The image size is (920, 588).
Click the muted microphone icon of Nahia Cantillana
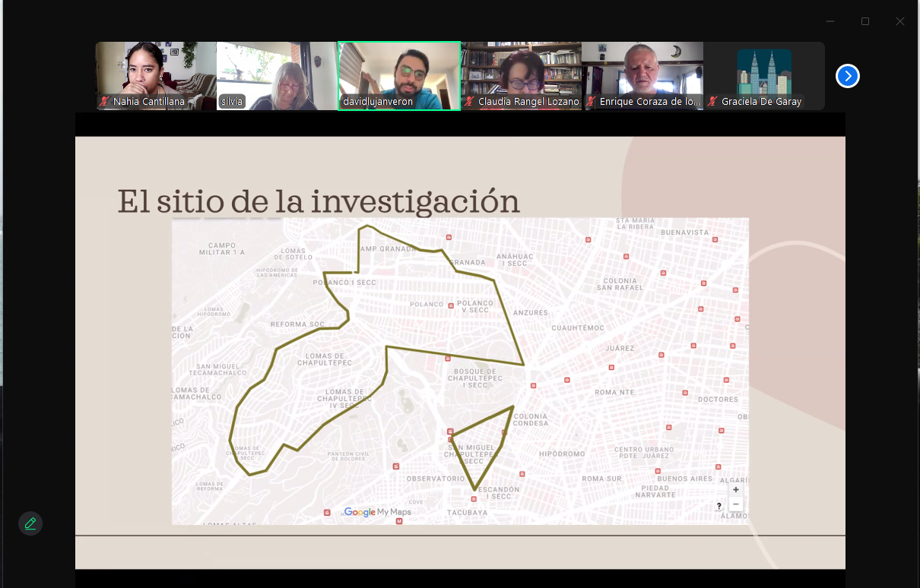click(104, 101)
